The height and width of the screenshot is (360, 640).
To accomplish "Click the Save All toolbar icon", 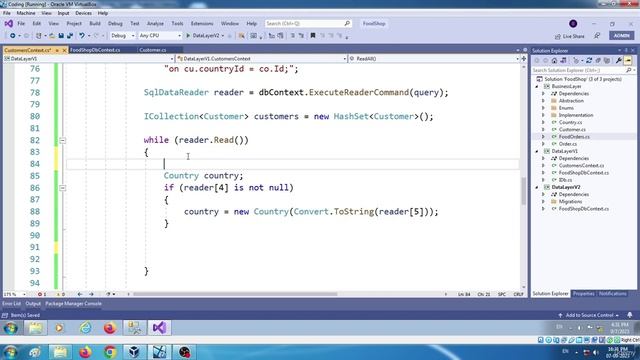I will (x=70, y=36).
